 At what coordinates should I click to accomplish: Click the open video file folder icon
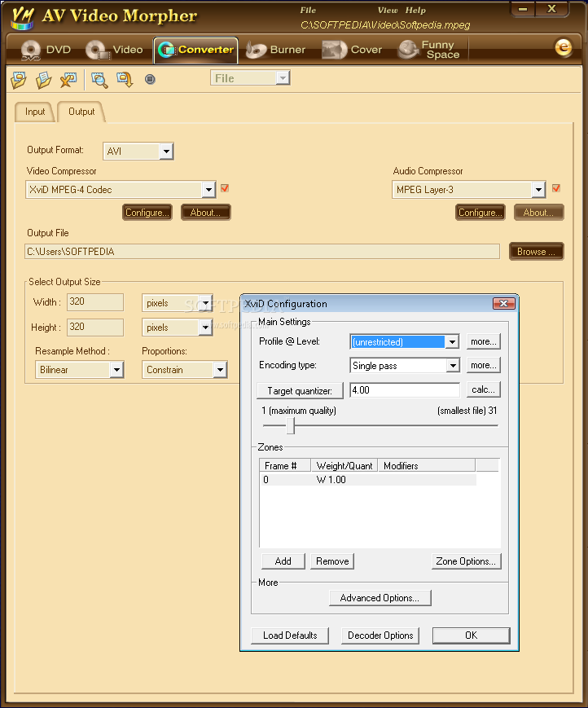(x=19, y=80)
